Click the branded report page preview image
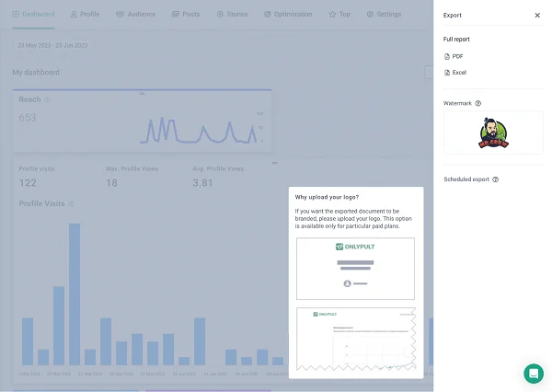 (355, 338)
